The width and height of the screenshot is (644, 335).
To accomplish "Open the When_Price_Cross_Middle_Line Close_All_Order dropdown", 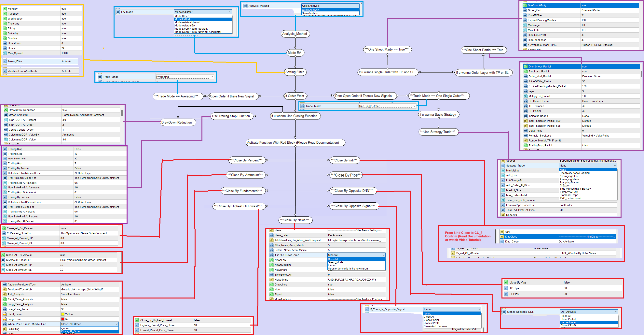I will 89,324.
